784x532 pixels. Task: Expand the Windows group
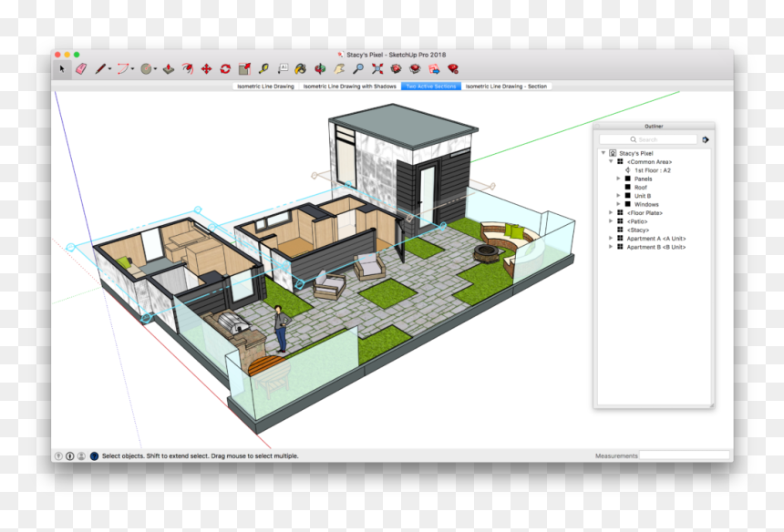[618, 204]
